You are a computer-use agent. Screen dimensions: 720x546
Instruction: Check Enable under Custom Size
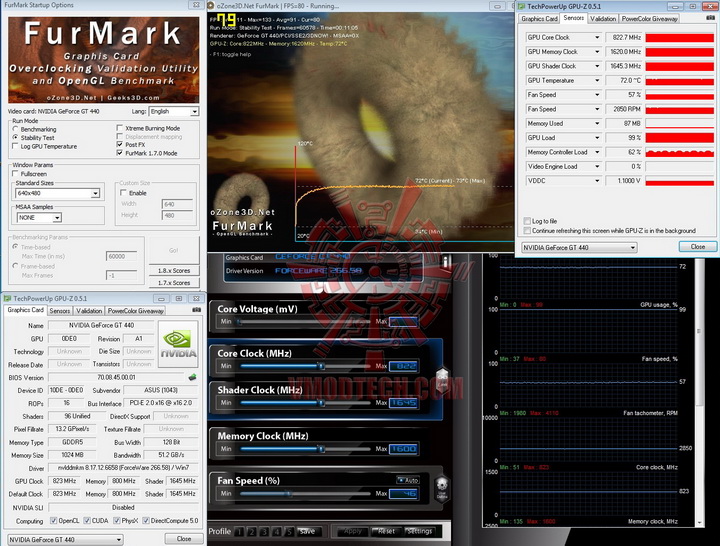coord(123,193)
